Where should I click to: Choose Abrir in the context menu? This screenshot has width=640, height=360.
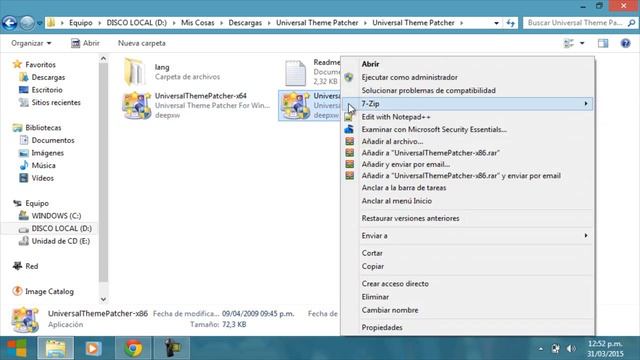coord(370,64)
